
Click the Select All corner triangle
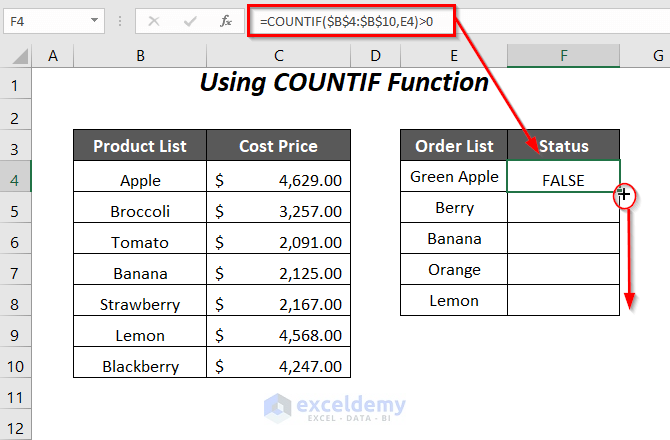[18, 57]
